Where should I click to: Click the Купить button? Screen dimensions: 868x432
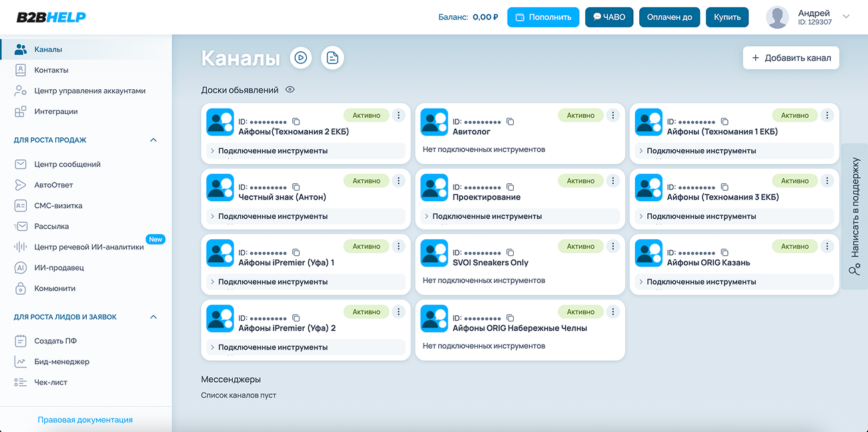click(727, 17)
